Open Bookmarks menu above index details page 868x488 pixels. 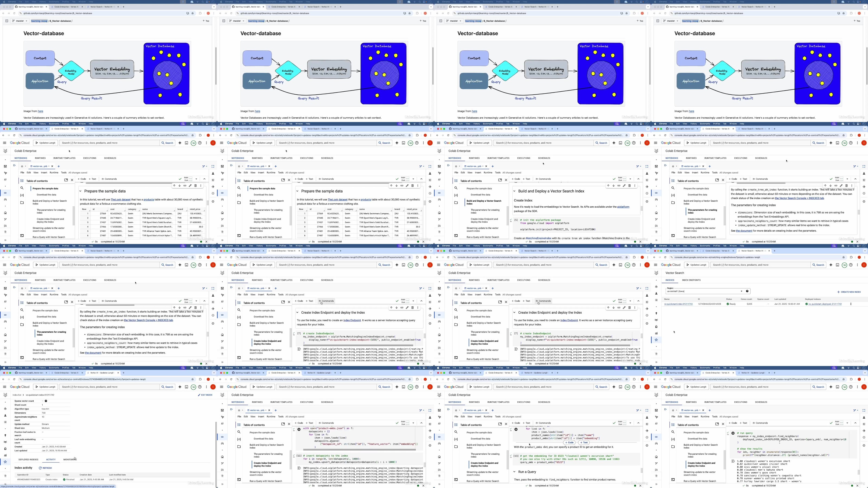54,368
